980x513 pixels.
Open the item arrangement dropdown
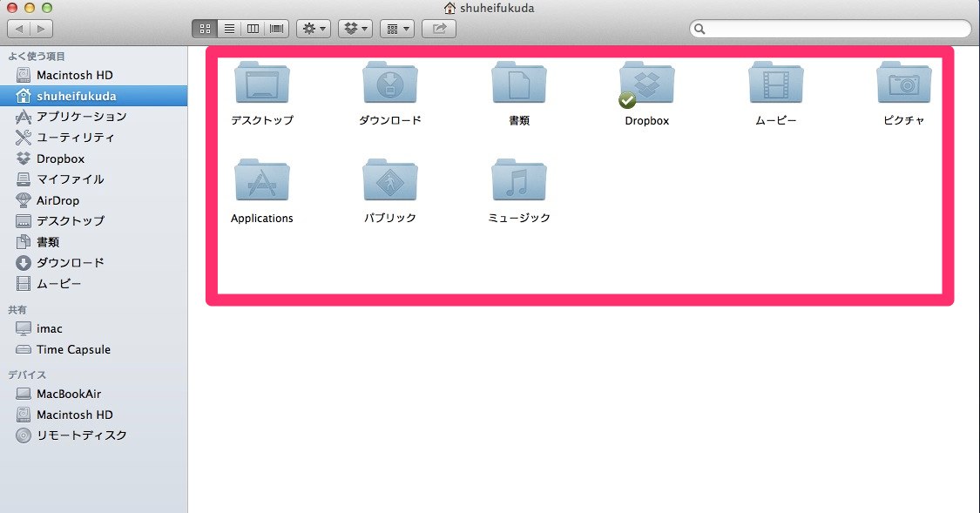(x=397, y=29)
